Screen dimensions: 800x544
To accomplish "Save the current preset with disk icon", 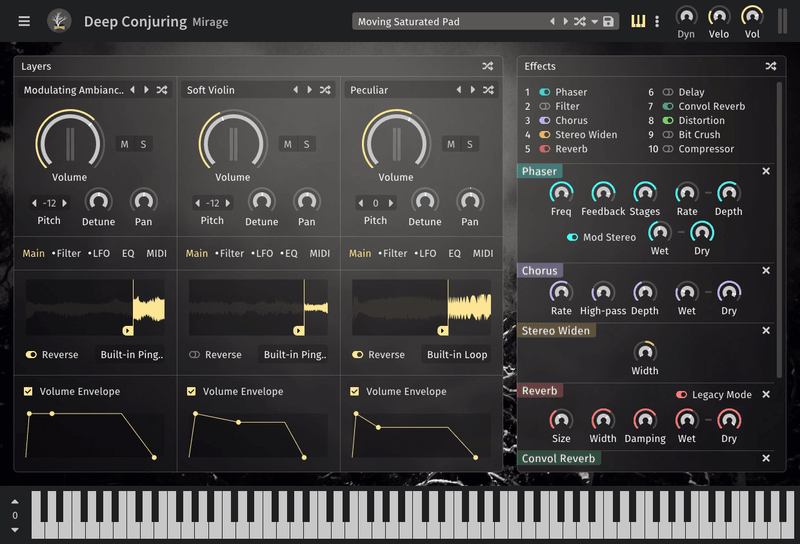I will coord(608,21).
